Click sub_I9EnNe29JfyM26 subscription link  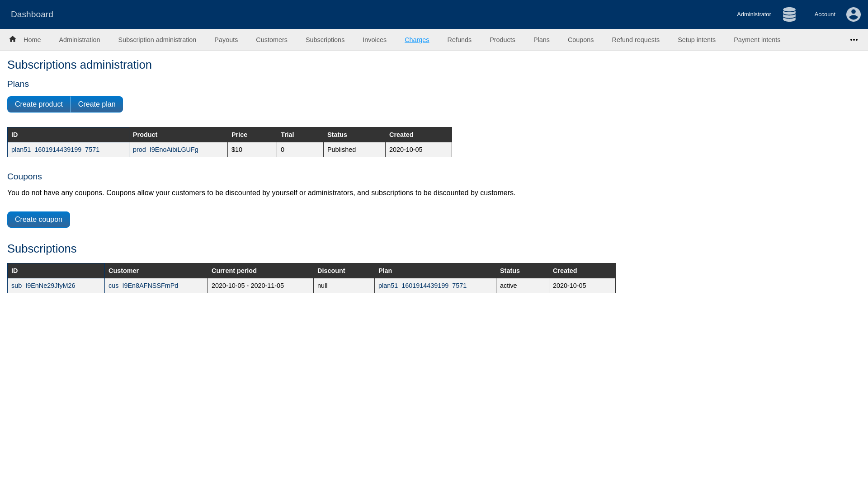point(43,285)
